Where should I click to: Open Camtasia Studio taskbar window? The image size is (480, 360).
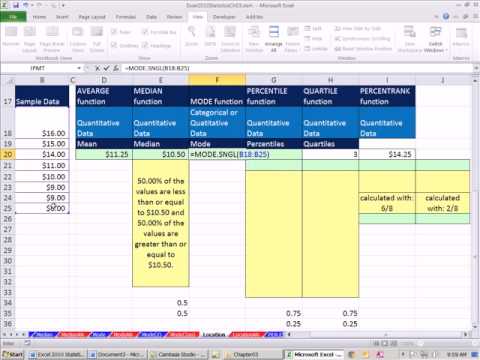pyautogui.click(x=178, y=354)
